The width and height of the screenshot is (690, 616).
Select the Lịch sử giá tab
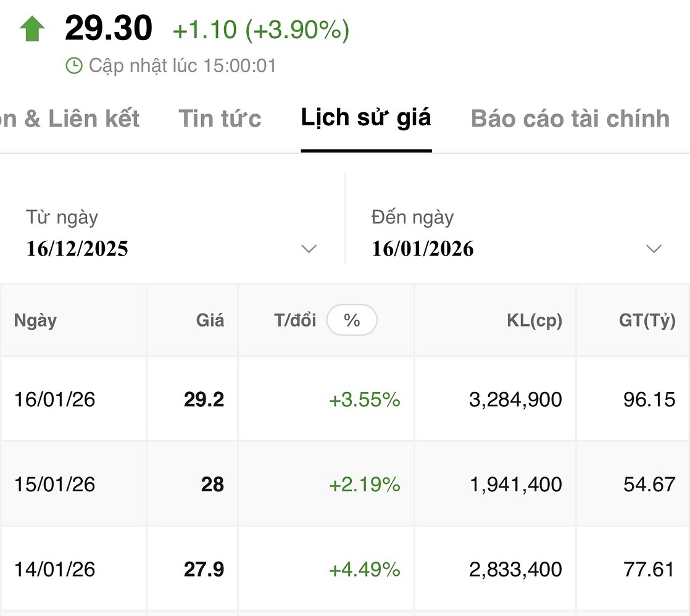366,117
